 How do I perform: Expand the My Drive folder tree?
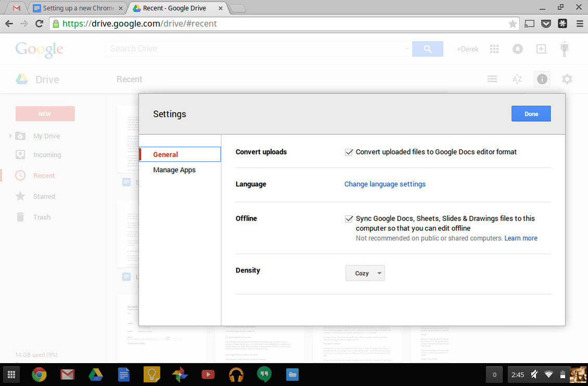10,136
